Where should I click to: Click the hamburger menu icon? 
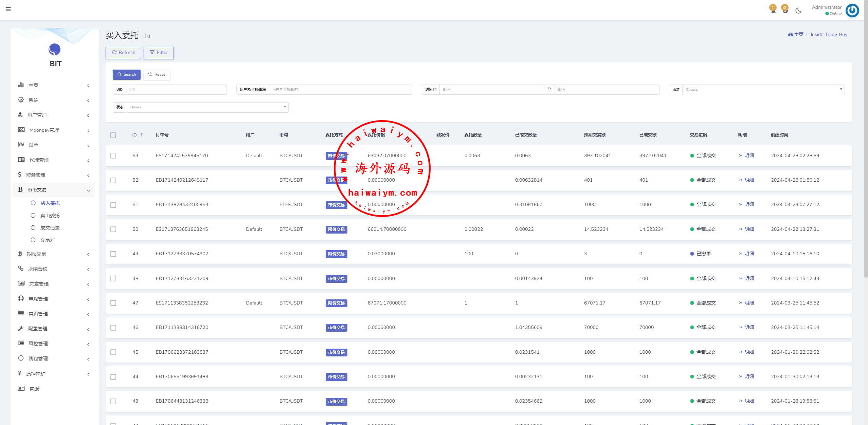(x=8, y=9)
